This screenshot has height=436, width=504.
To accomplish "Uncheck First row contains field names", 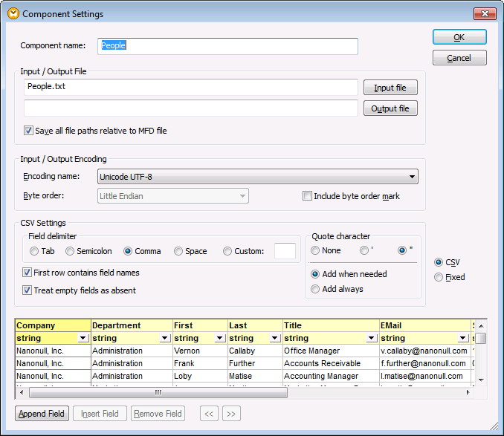I will [x=28, y=273].
